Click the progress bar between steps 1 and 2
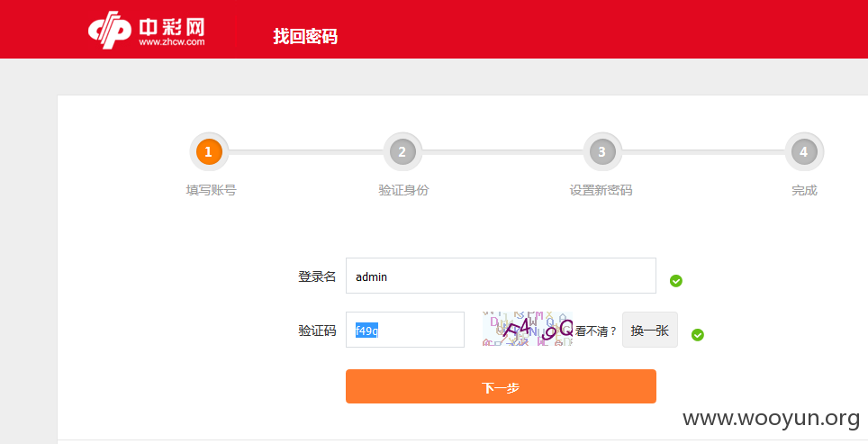 (305, 151)
